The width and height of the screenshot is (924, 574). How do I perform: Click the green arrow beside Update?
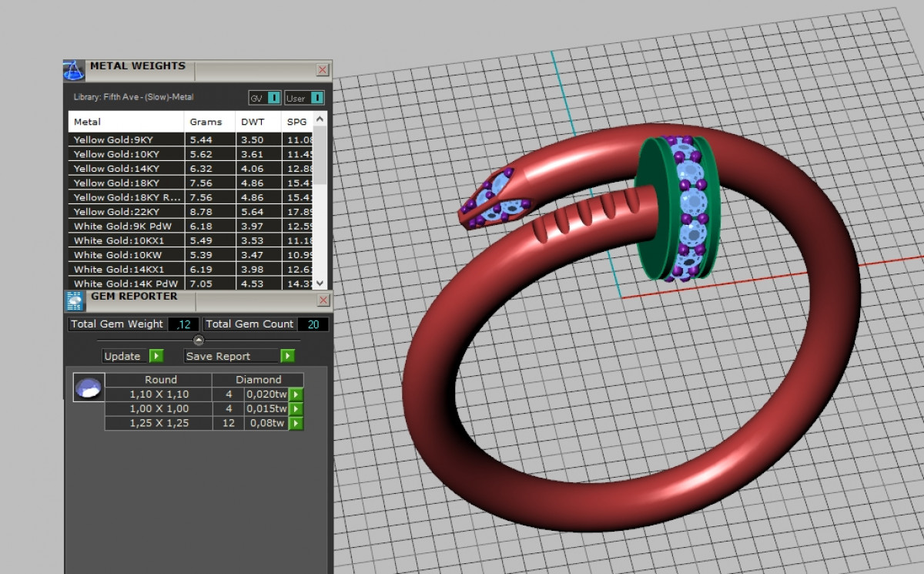(156, 356)
